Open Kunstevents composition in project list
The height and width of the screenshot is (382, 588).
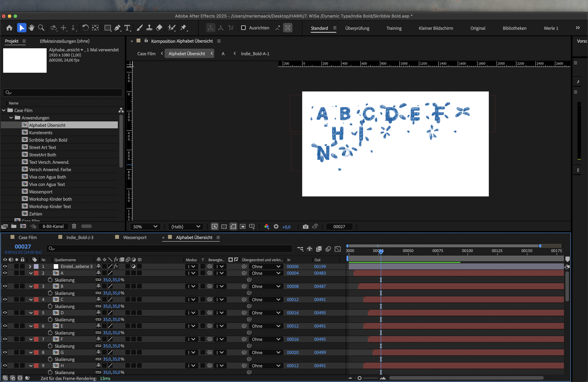pos(40,132)
